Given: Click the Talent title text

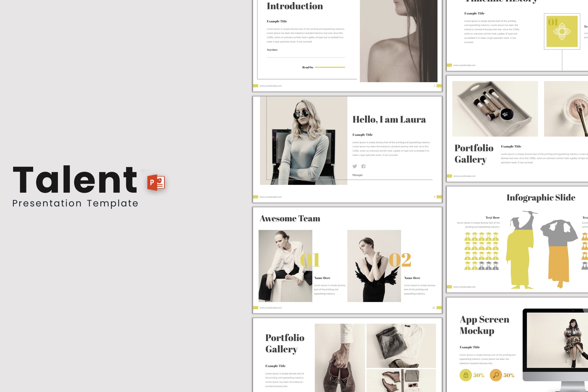Looking at the screenshot, I should tap(75, 180).
